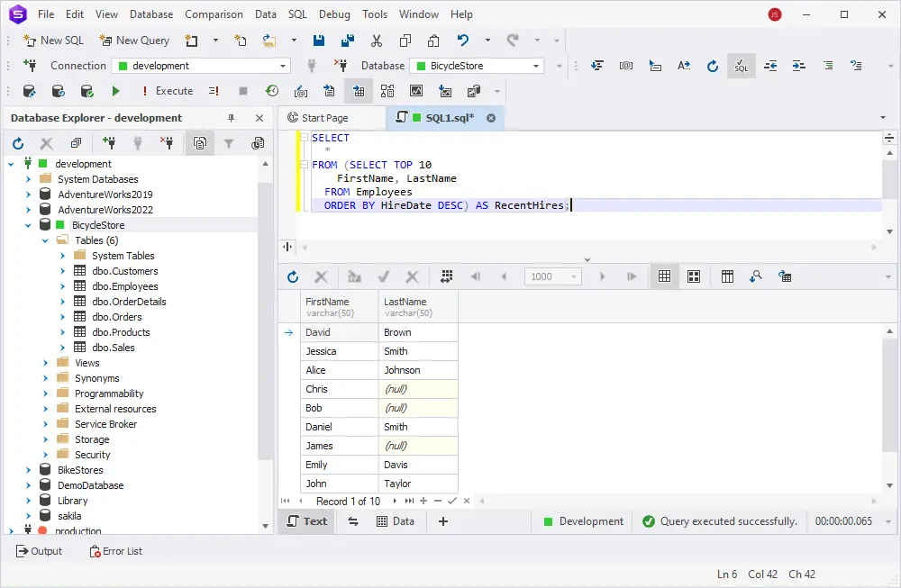Toggle the Text view at the bottom
Screen dimensions: 901x588
pyautogui.click(x=306, y=521)
